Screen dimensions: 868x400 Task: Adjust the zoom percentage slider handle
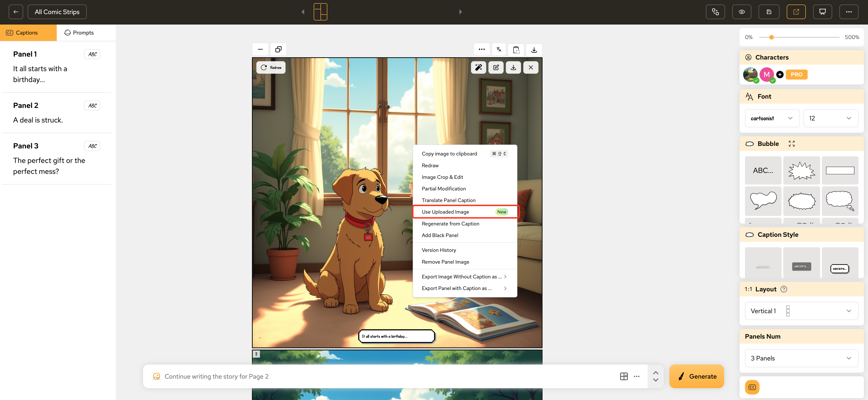click(771, 37)
